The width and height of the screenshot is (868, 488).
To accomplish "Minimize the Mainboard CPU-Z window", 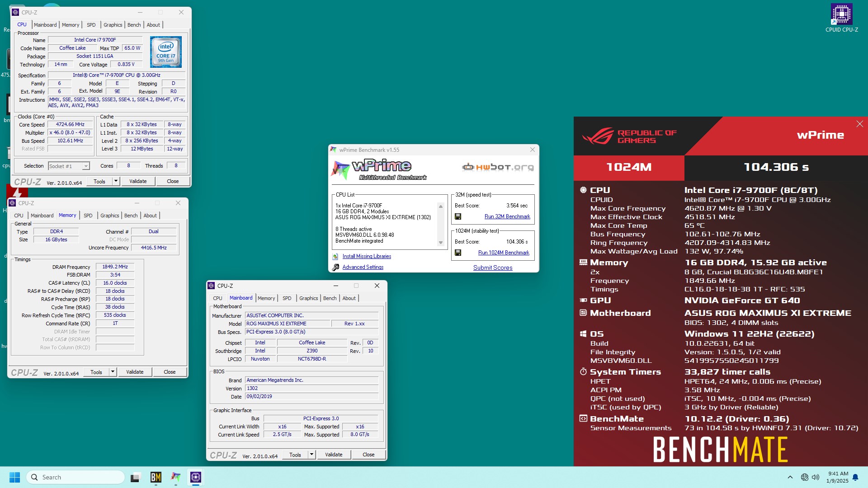I will point(336,286).
